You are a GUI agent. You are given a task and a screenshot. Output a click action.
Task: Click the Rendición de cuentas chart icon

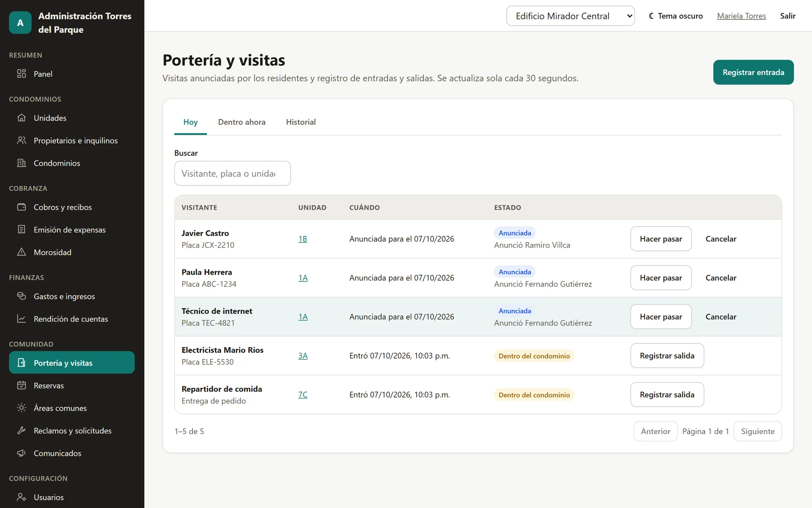click(22, 319)
